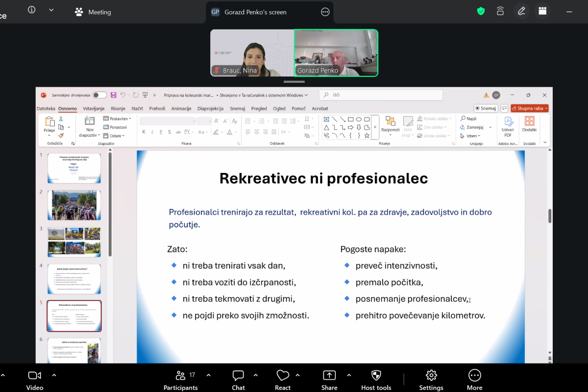Switch to the Animacije tab

pyautogui.click(x=181, y=108)
